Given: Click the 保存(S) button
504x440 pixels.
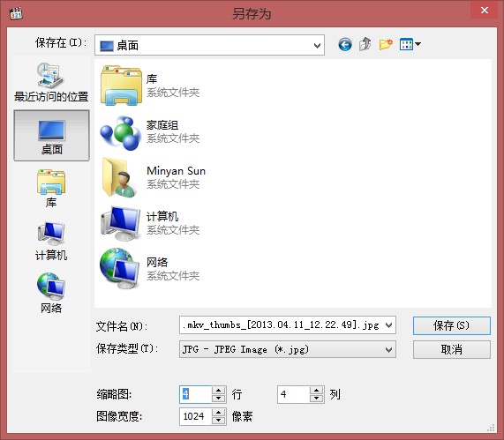Looking at the screenshot, I should point(452,325).
